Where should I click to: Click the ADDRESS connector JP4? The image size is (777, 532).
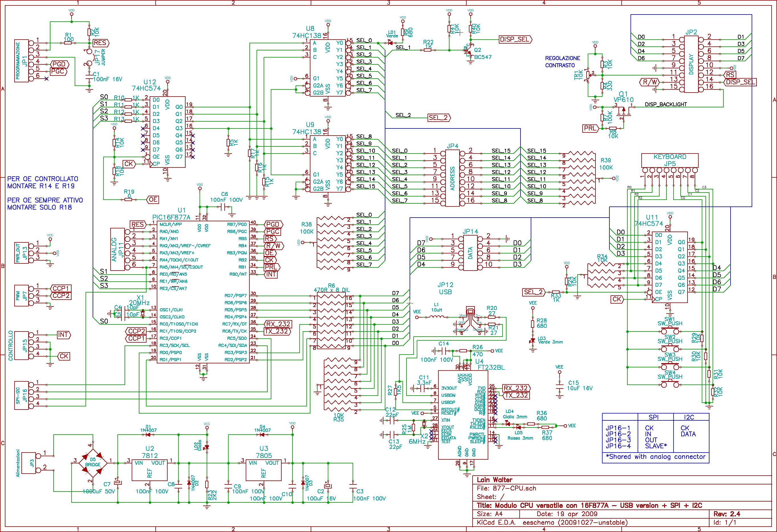[x=453, y=178]
